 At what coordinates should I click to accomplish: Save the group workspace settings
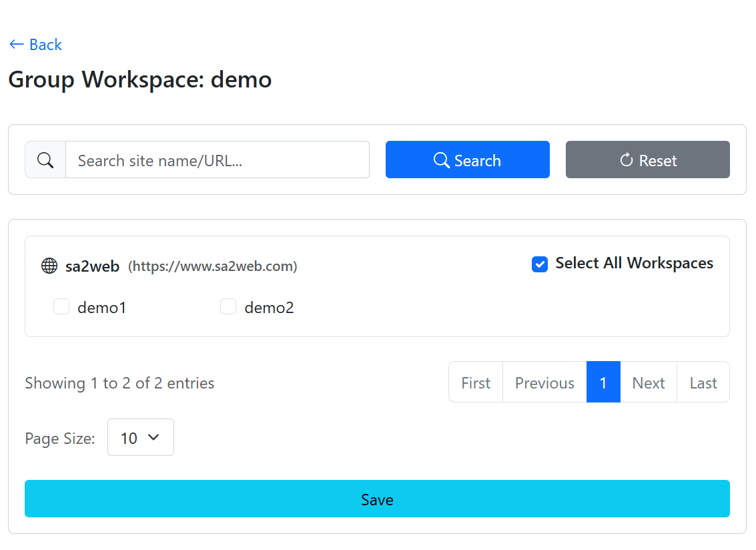tap(377, 499)
